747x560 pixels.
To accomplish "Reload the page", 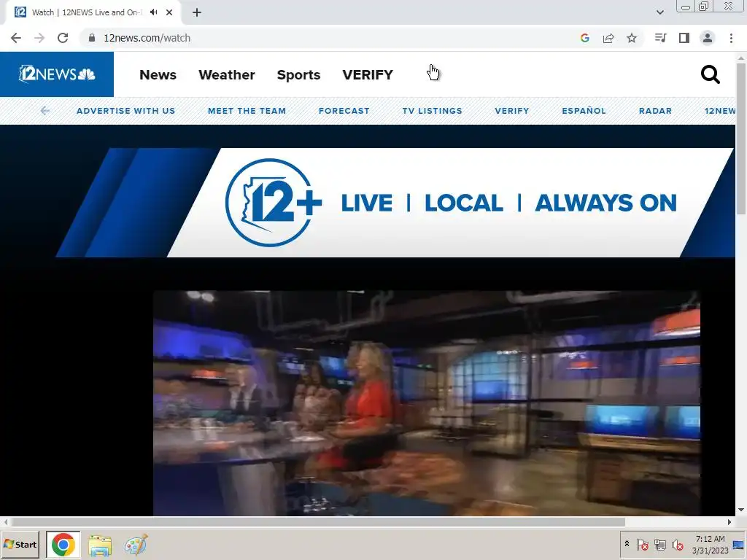I will (x=63, y=38).
